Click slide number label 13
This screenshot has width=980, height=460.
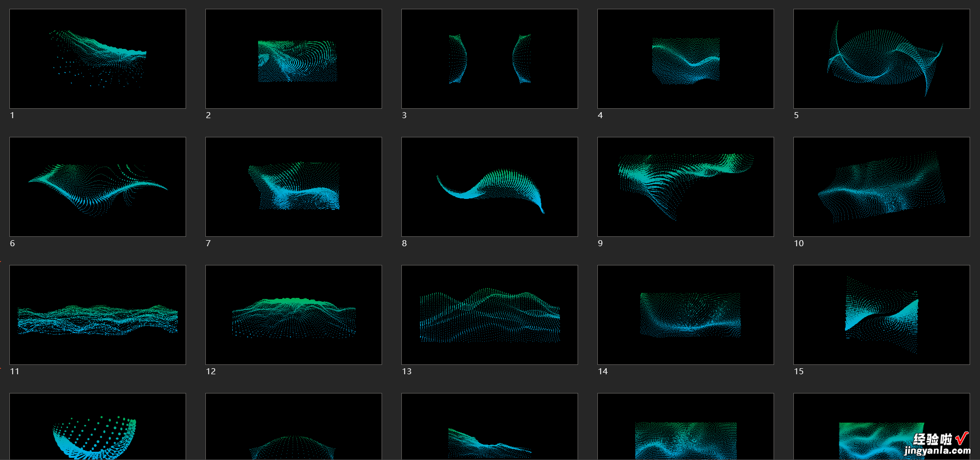(407, 372)
